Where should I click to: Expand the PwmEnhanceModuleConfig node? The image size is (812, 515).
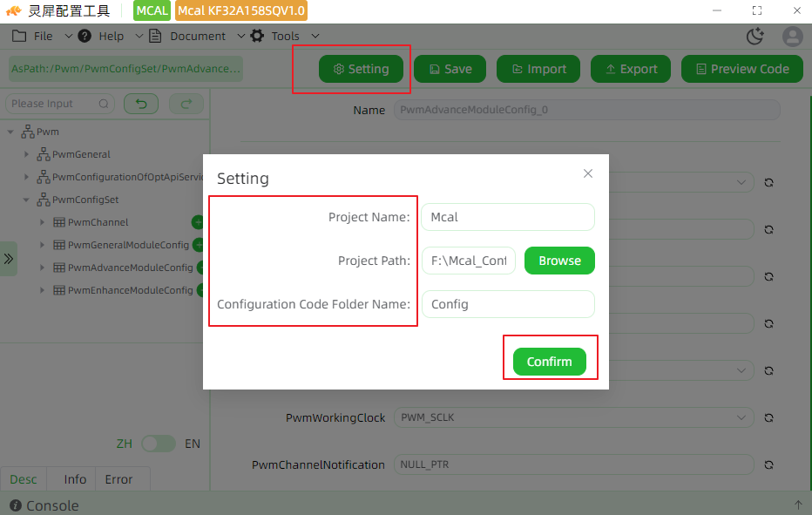click(x=42, y=290)
